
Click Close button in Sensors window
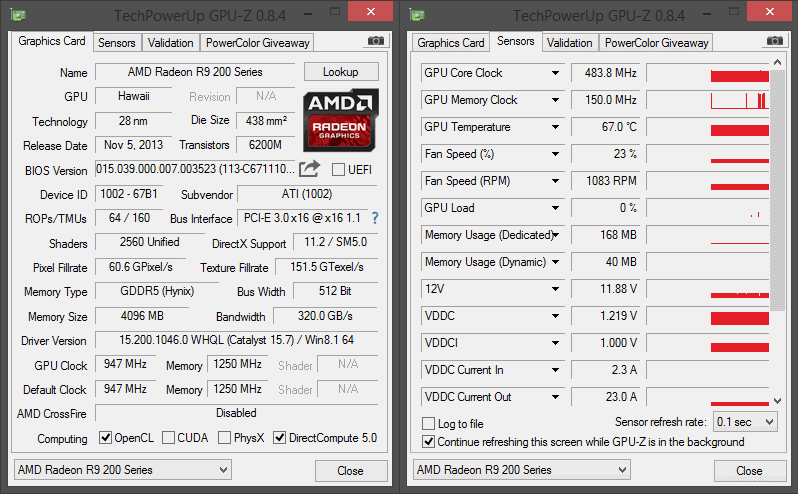point(750,471)
